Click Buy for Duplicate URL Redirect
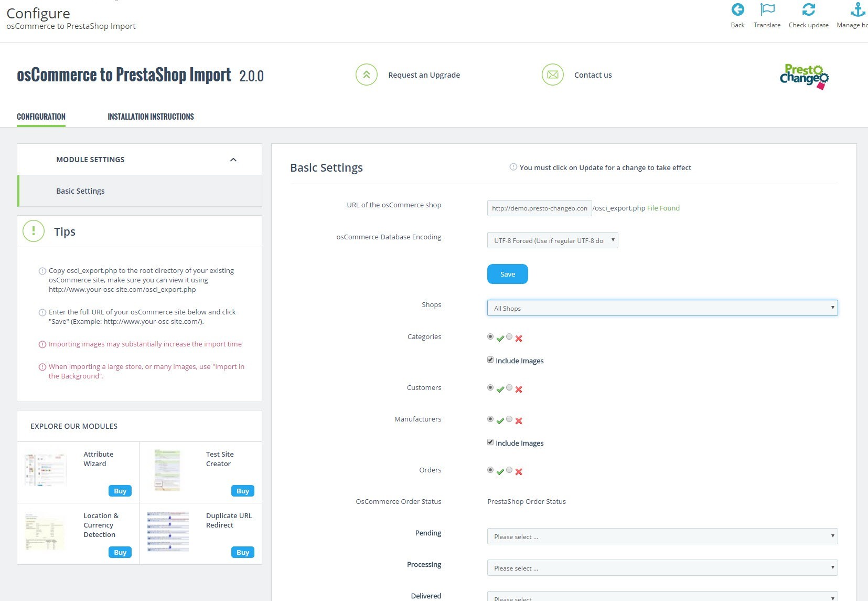 coord(243,552)
